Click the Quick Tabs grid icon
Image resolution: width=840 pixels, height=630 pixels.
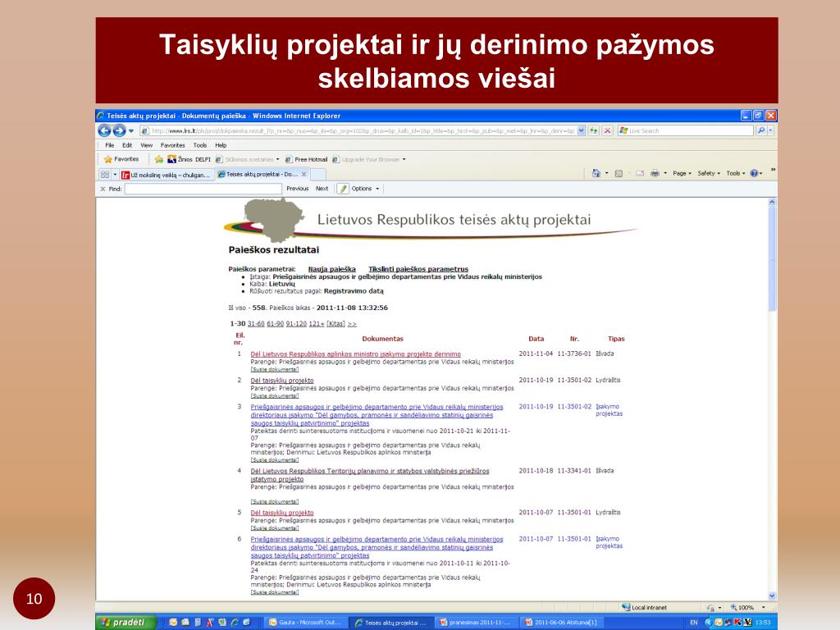[105, 175]
